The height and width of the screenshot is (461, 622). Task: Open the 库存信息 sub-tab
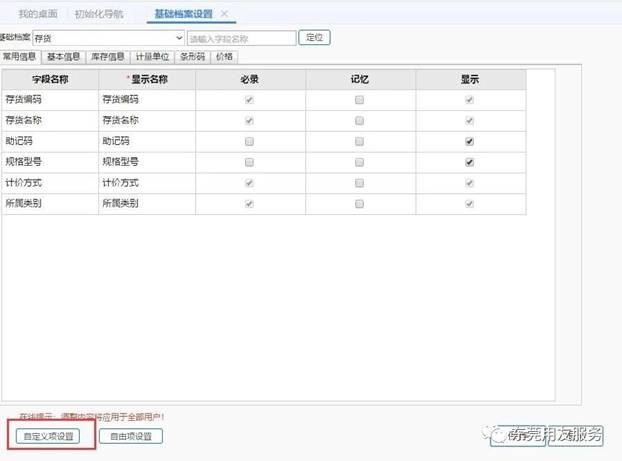click(x=108, y=57)
